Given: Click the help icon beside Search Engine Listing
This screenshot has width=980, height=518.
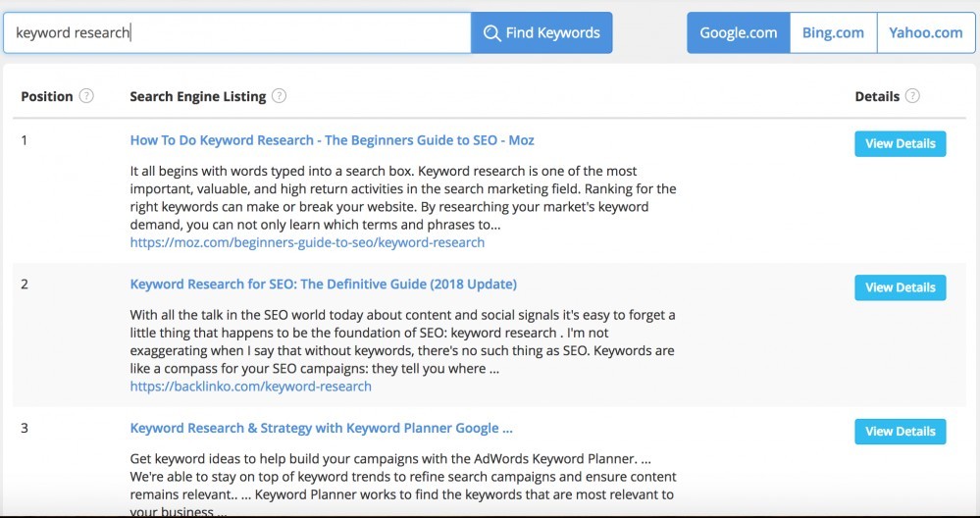Looking at the screenshot, I should [280, 96].
